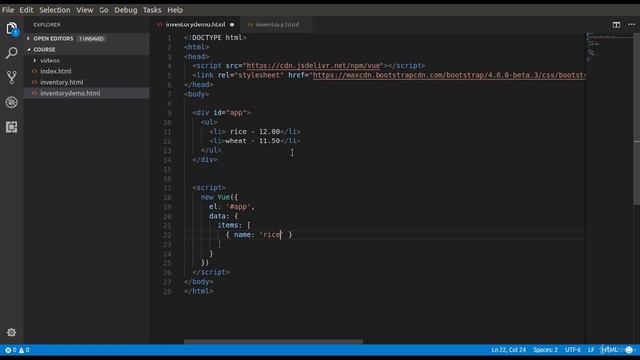Click the 'data: {' code line
The image size is (640, 360).
(223, 216)
